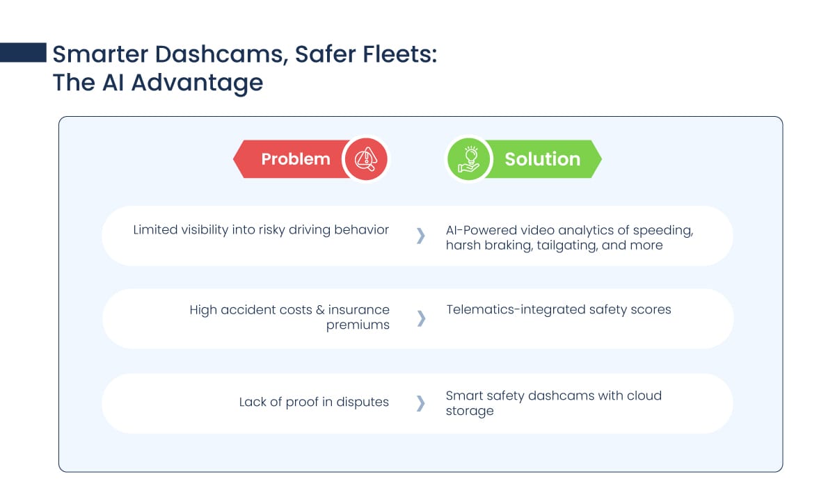835x504 pixels.
Task: Click the 'AI-Powered video analytics of speeding' line
Action: tap(569, 229)
